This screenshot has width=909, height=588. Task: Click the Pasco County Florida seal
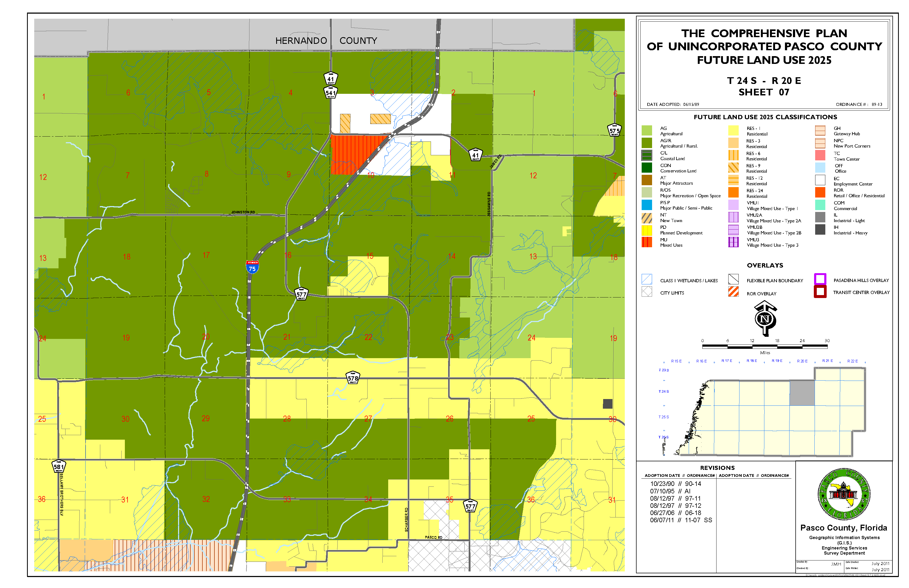pos(844,494)
